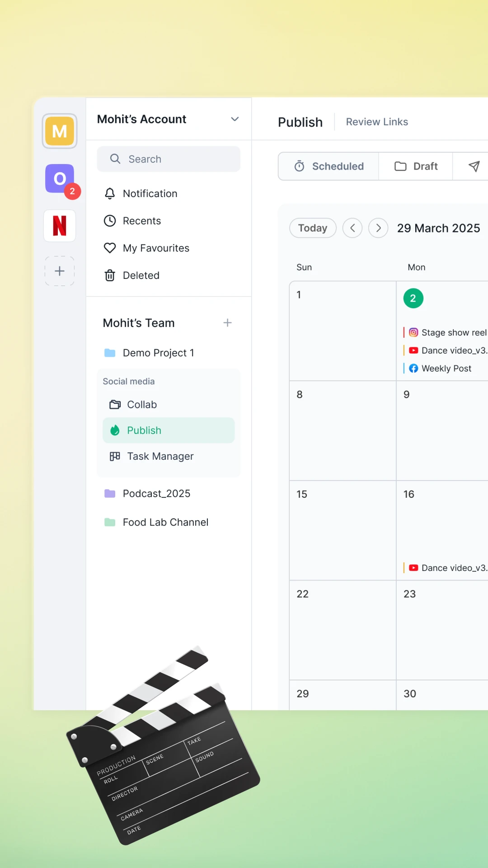Click the Social media section label
Screen dimensions: 488x868
click(x=129, y=381)
